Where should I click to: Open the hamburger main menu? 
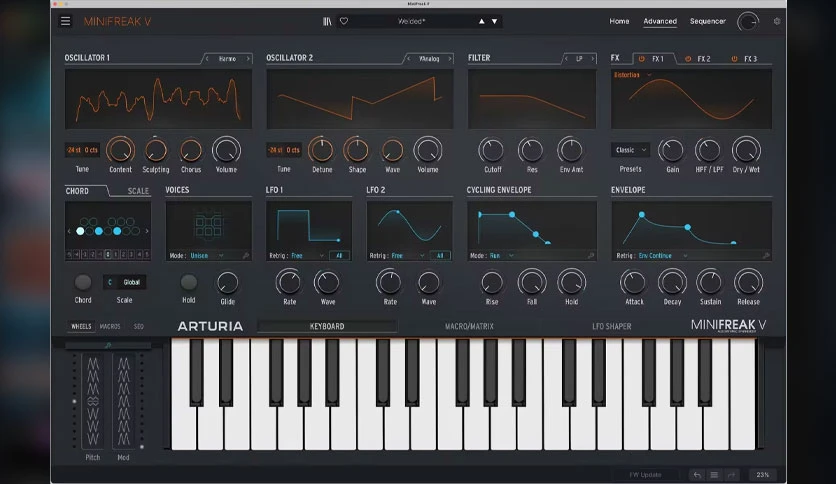tap(65, 21)
